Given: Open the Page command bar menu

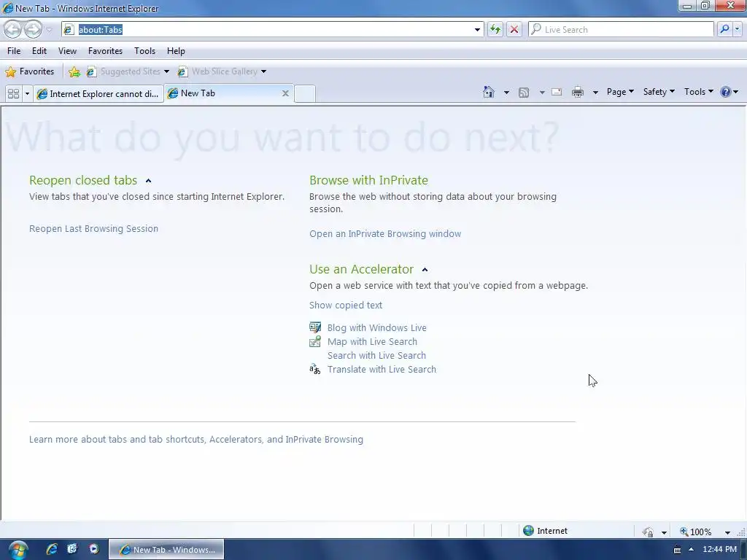Looking at the screenshot, I should pyautogui.click(x=620, y=92).
